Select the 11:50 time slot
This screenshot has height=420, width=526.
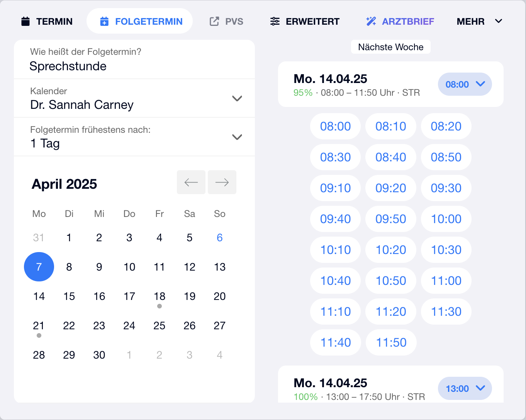click(390, 342)
